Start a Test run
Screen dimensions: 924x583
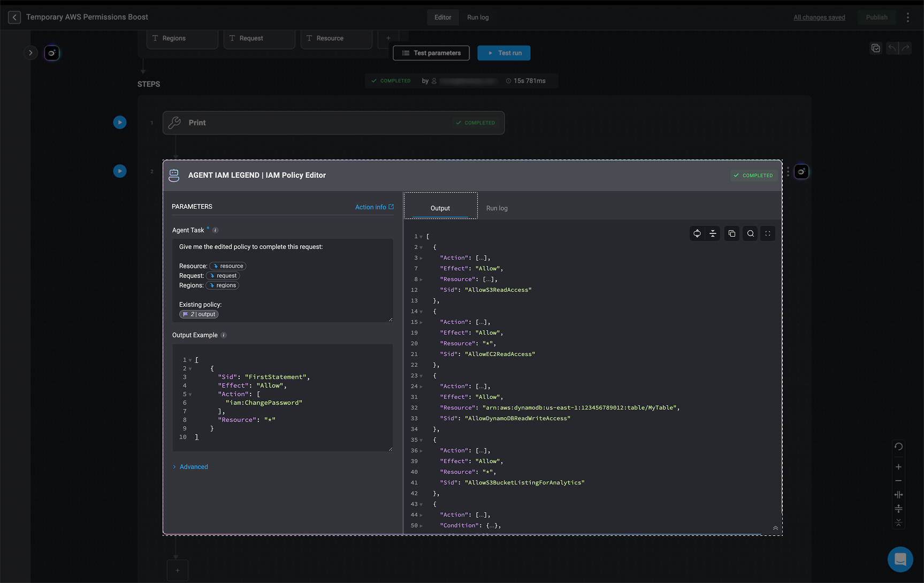tap(504, 53)
